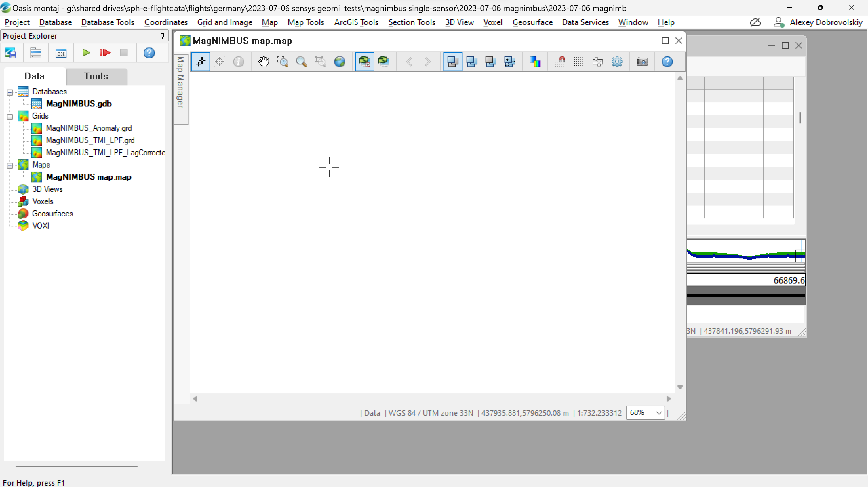Stop the running script with stop icon
This screenshot has width=868, height=487.
click(124, 53)
